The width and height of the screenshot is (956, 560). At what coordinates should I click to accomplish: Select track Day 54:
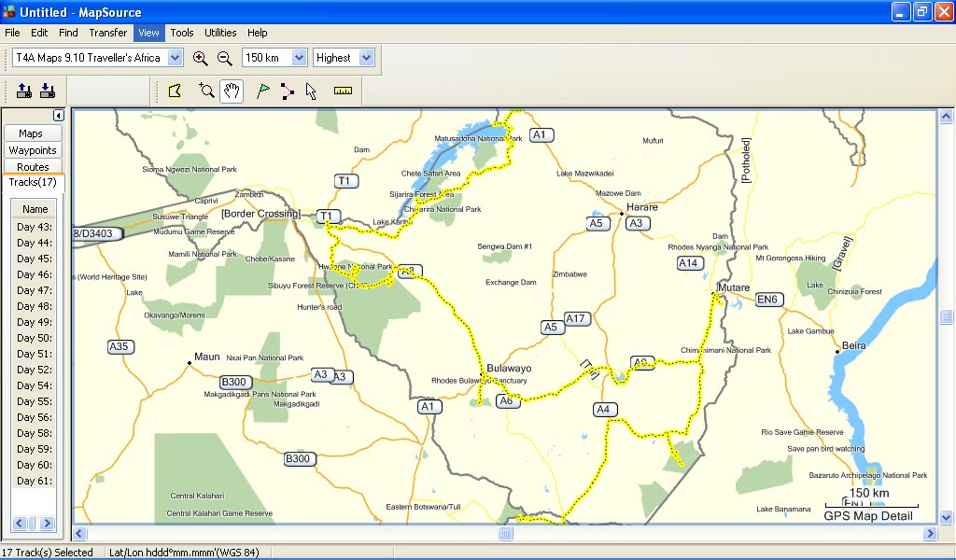[35, 385]
